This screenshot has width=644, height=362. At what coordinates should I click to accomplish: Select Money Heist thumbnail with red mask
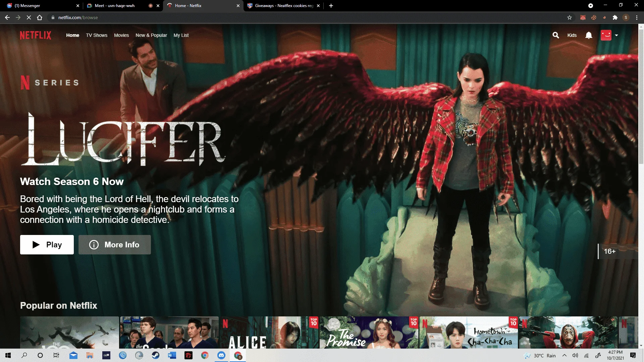[569, 333]
